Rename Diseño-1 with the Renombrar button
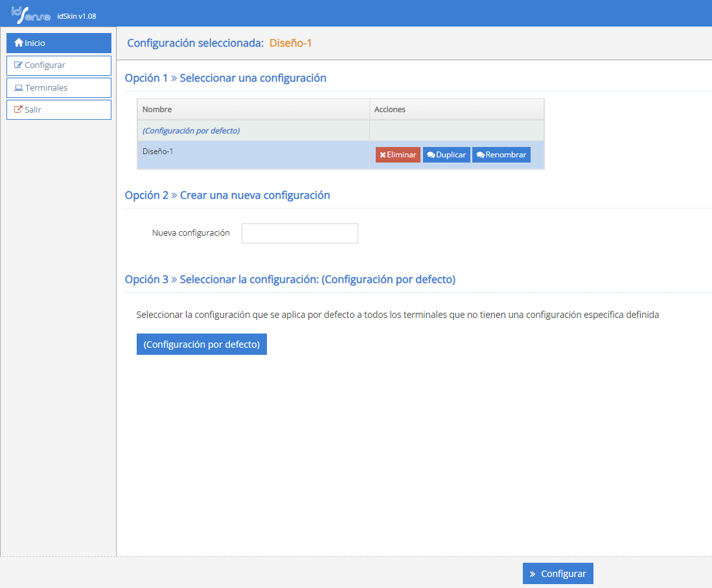The width and height of the screenshot is (712, 588). pyautogui.click(x=501, y=155)
